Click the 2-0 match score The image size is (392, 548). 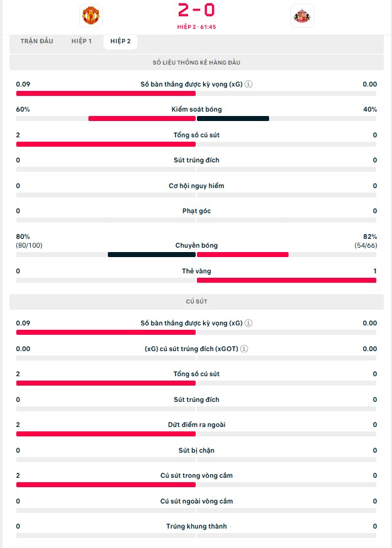[x=196, y=11]
